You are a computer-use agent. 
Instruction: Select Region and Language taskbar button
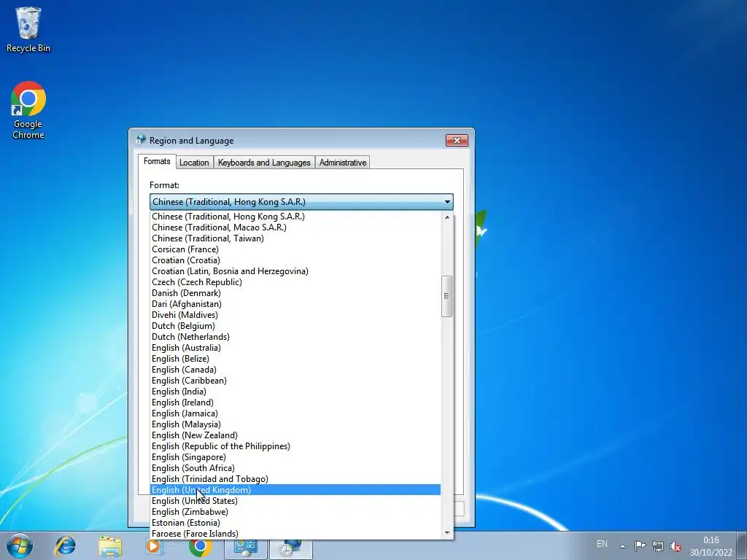[x=291, y=546]
